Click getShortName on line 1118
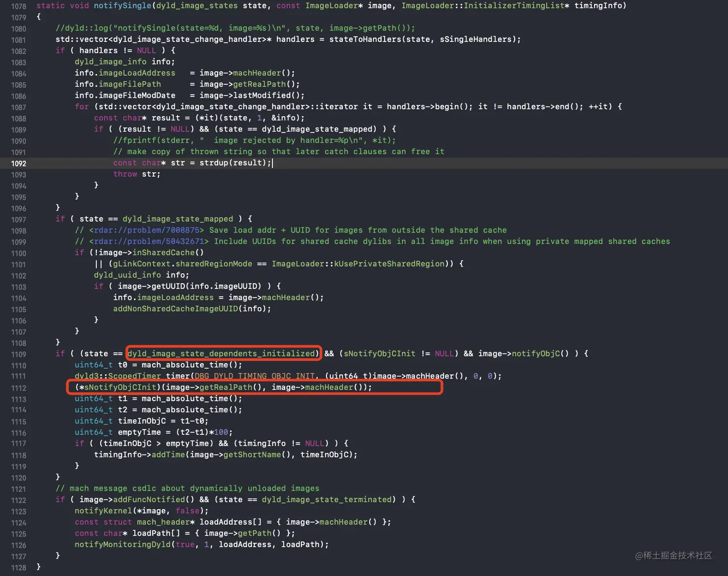This screenshot has height=576, width=728. point(252,455)
